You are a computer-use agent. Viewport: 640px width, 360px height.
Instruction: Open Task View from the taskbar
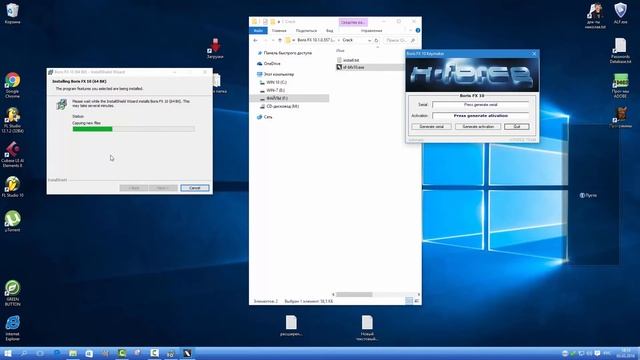[x=40, y=353]
